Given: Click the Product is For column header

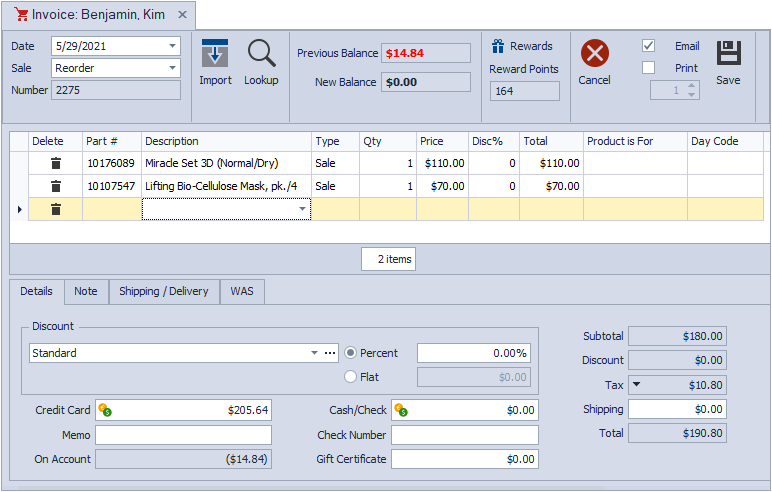Looking at the screenshot, I should [635, 141].
